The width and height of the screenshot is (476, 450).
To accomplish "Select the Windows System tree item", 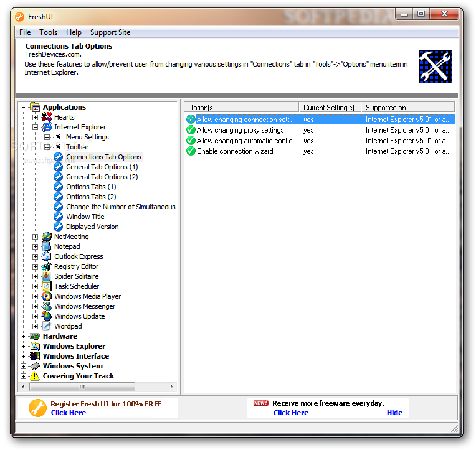I will (x=73, y=366).
